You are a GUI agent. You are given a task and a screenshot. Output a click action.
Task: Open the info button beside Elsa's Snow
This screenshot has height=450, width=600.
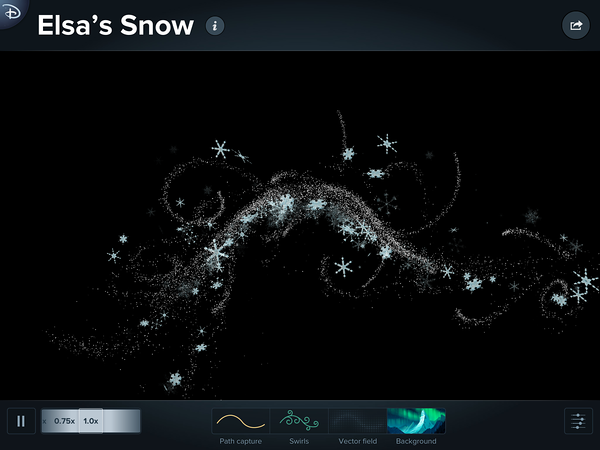click(x=215, y=26)
